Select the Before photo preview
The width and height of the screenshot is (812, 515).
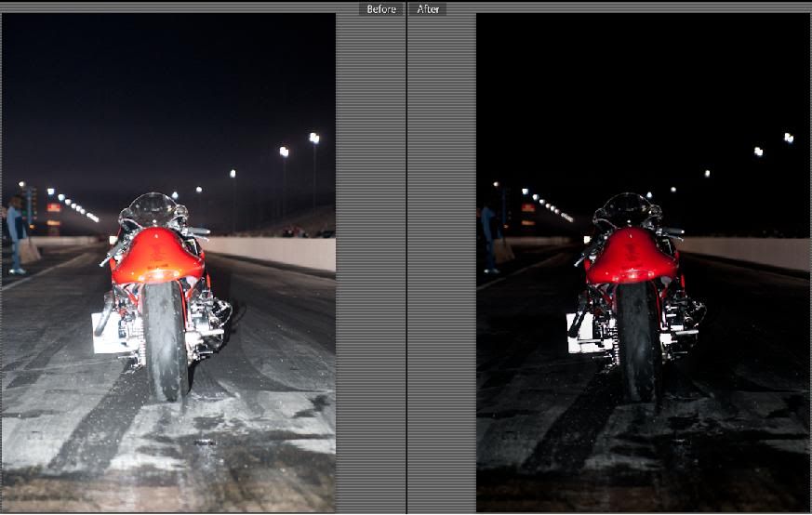click(x=168, y=262)
